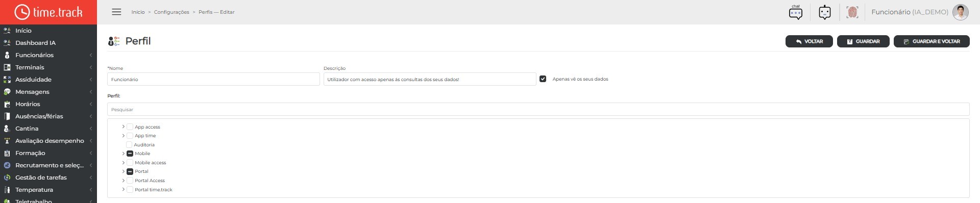Image resolution: width=980 pixels, height=203 pixels.
Task: Click the Ausências/férias sidebar icon
Action: click(x=7, y=116)
